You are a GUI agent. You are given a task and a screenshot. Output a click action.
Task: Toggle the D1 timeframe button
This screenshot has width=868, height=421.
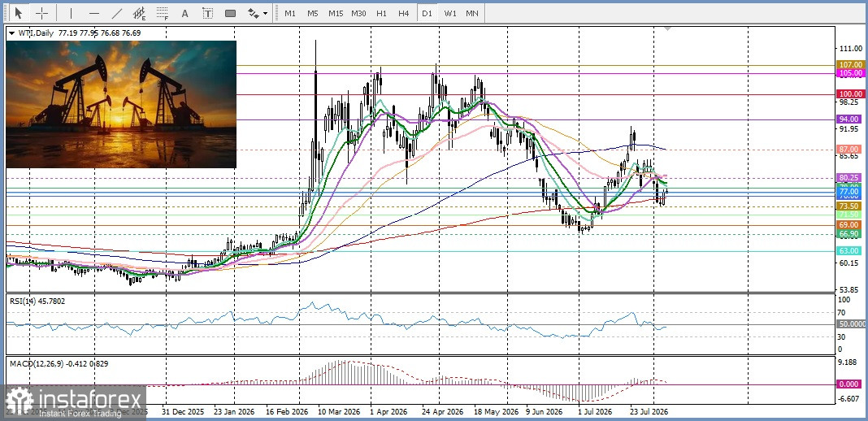click(x=426, y=13)
